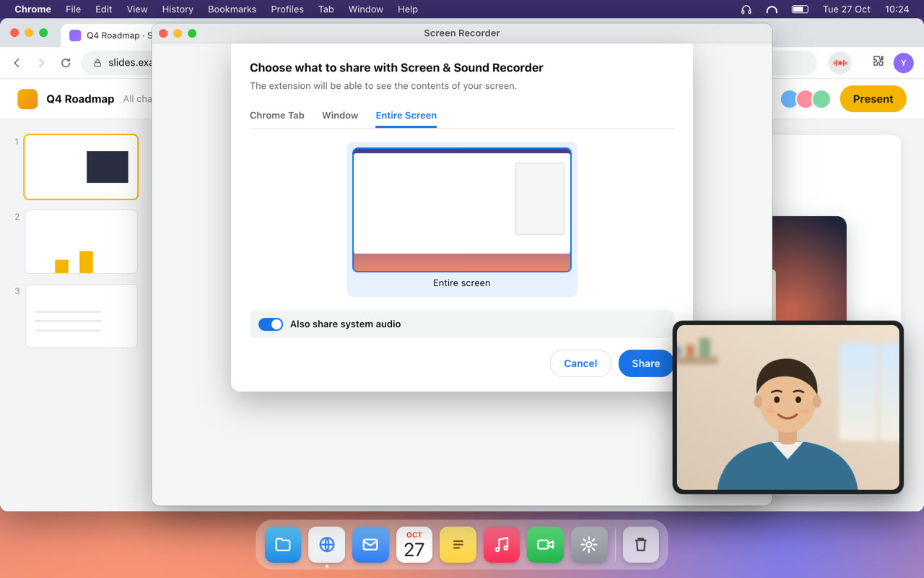This screenshot has width=924, height=578.
Task: Switch to the Chrome Tab option
Action: pyautogui.click(x=277, y=115)
